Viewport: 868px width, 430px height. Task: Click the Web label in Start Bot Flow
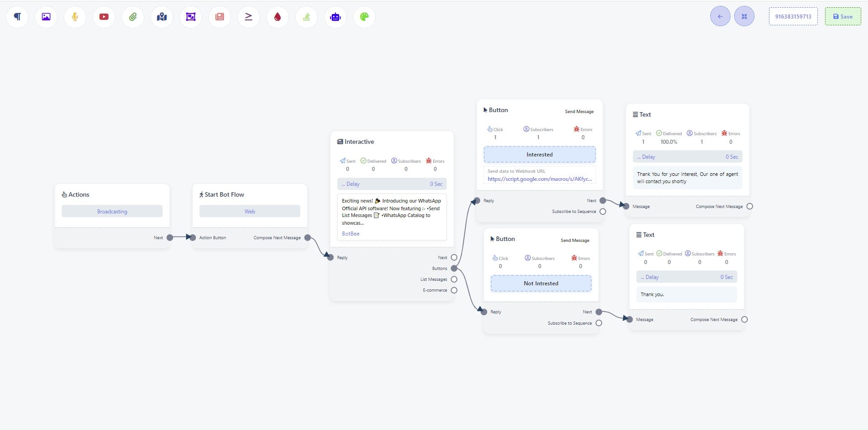coord(250,211)
